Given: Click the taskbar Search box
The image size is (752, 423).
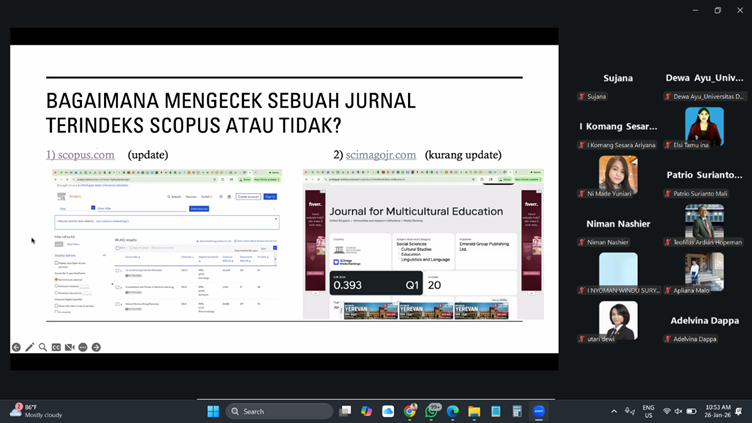Looking at the screenshot, I should [x=279, y=411].
